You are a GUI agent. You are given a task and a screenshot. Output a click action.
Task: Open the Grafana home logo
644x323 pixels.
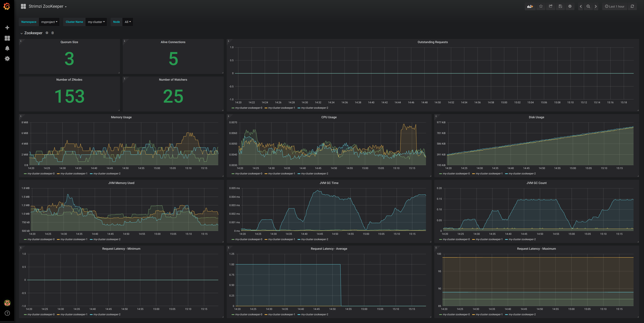pos(7,6)
